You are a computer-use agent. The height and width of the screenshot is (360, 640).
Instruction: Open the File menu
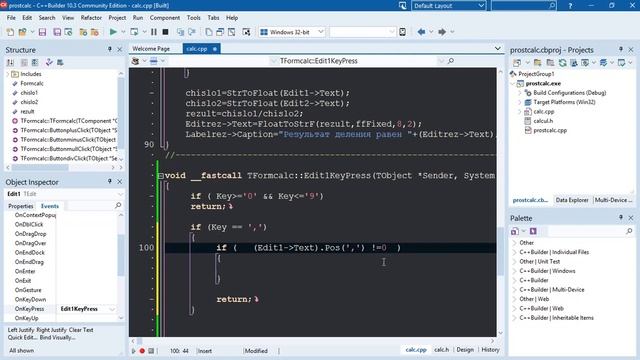(11, 18)
